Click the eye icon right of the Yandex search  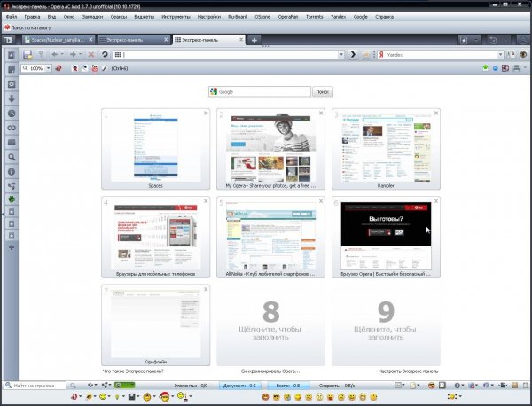coord(523,54)
